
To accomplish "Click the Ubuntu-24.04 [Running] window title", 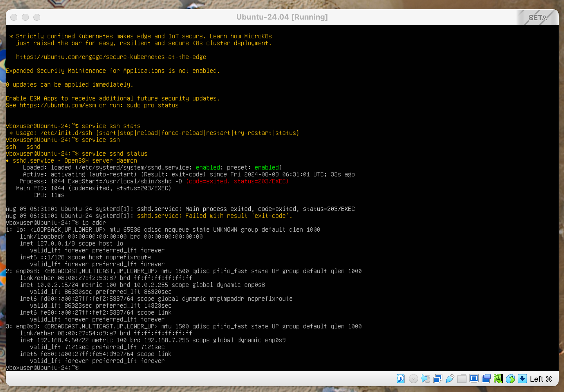I will [x=282, y=17].
